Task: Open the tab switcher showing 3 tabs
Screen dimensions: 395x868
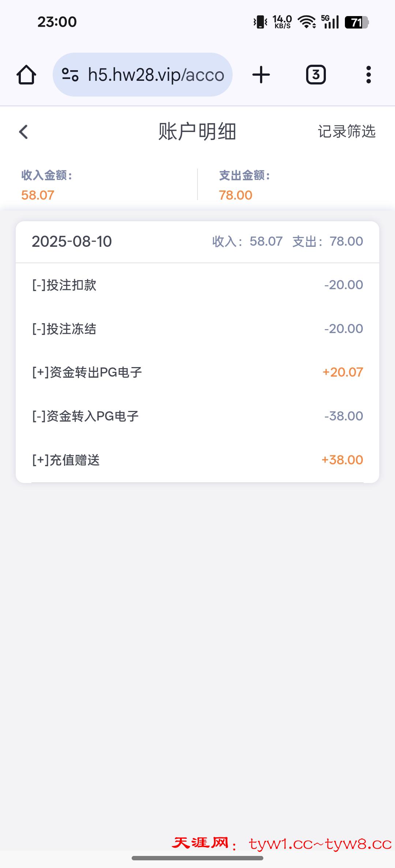Action: point(316,75)
